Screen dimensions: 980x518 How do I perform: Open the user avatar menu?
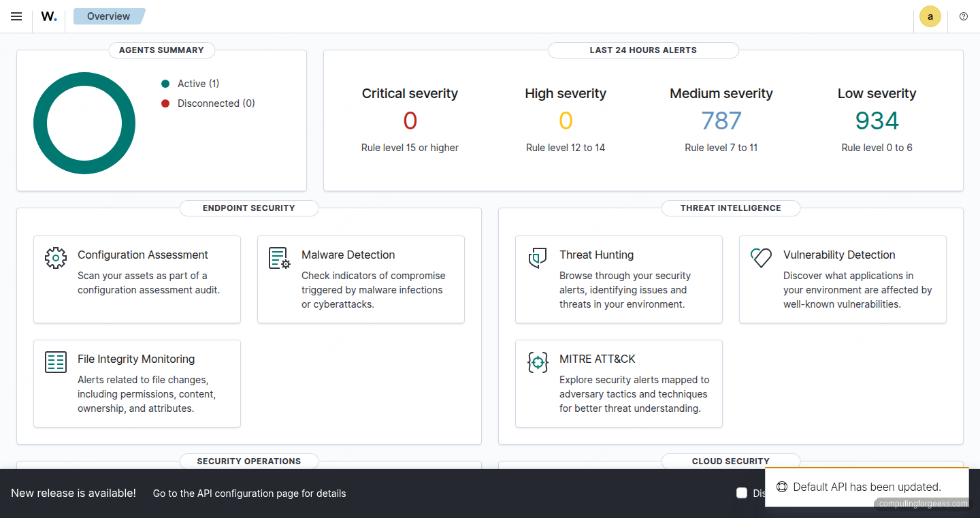(x=930, y=16)
